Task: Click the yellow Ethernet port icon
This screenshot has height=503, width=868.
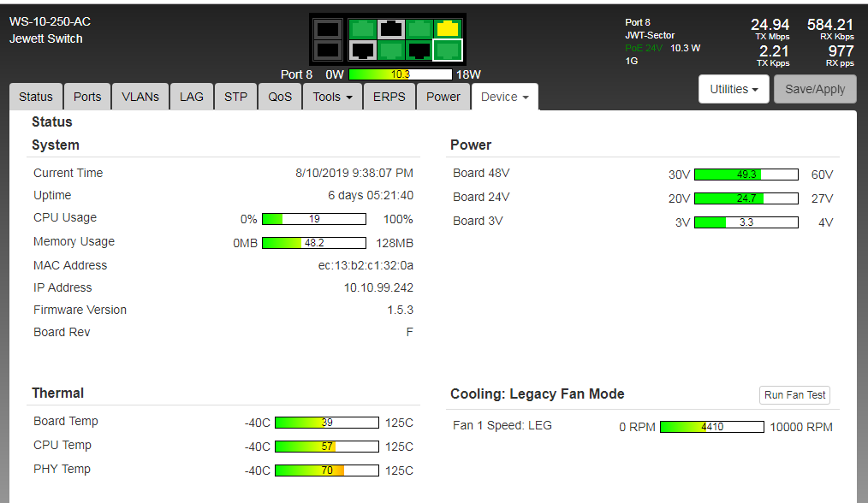Action: click(x=447, y=28)
